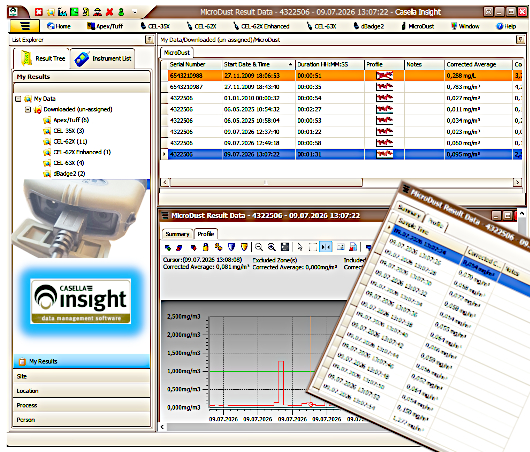This screenshot has width=530, height=452.
Task: Click the pin icon of the My Data path panel
Action: click(521, 40)
